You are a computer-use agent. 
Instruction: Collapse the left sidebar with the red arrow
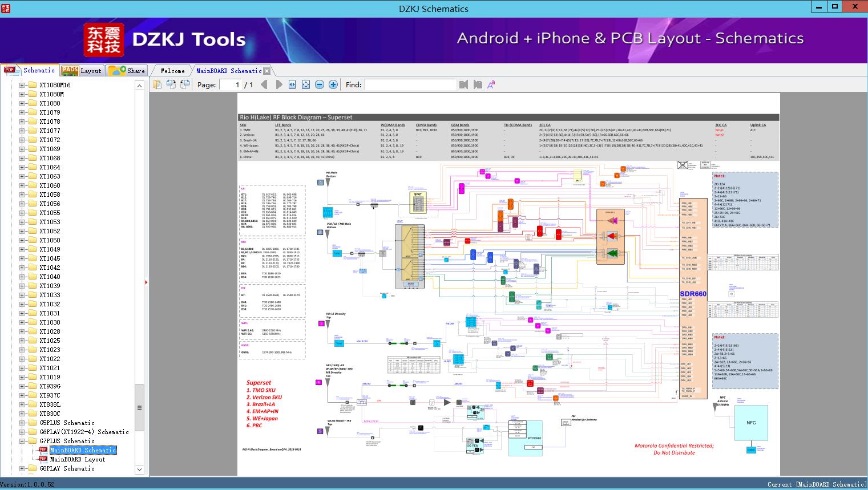146,282
